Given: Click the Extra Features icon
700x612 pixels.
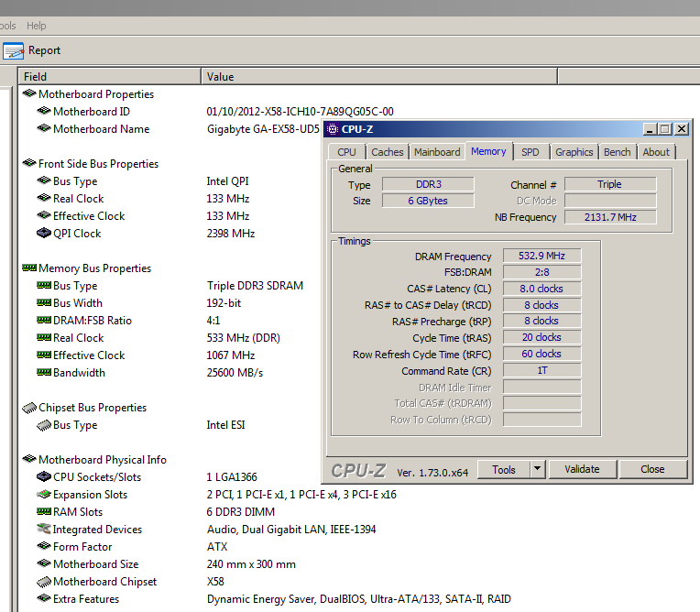Looking at the screenshot, I should (44, 598).
